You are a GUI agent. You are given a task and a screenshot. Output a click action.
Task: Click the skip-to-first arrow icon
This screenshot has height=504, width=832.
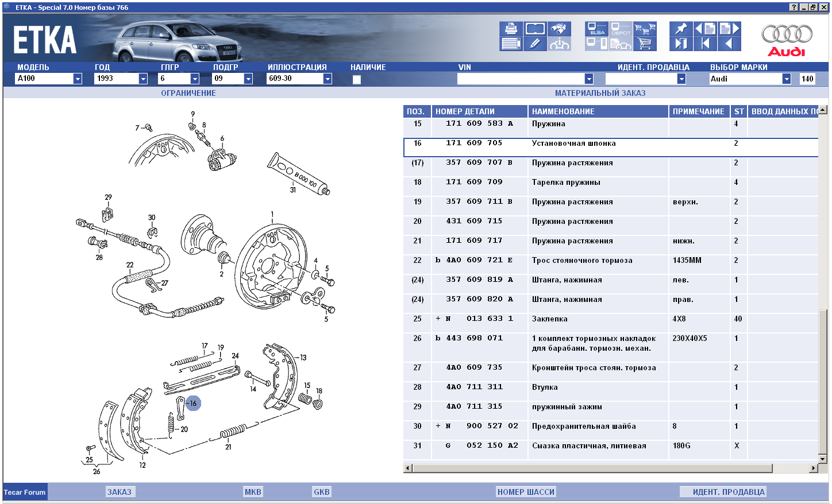click(705, 44)
